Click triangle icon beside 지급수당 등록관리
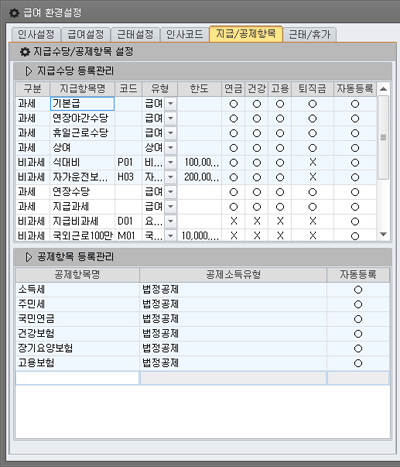Viewport: 400px width, 467px height. point(29,71)
